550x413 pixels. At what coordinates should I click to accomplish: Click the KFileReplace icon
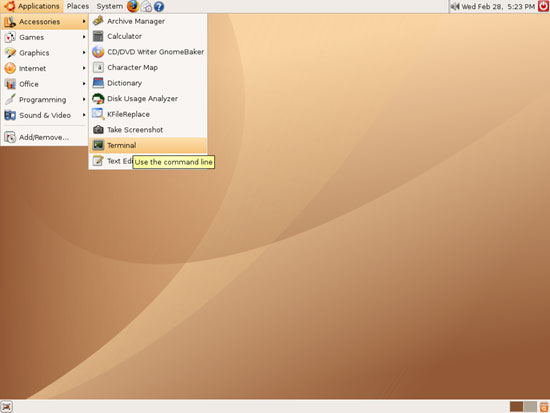coord(98,114)
